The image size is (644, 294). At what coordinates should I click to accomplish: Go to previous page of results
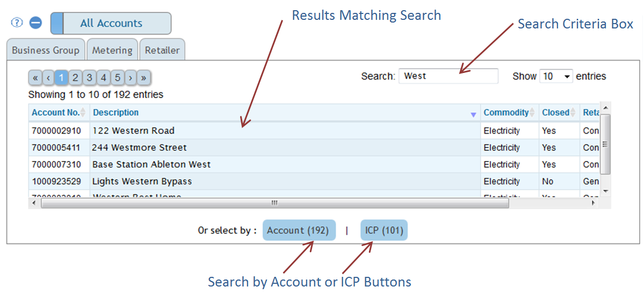point(48,78)
